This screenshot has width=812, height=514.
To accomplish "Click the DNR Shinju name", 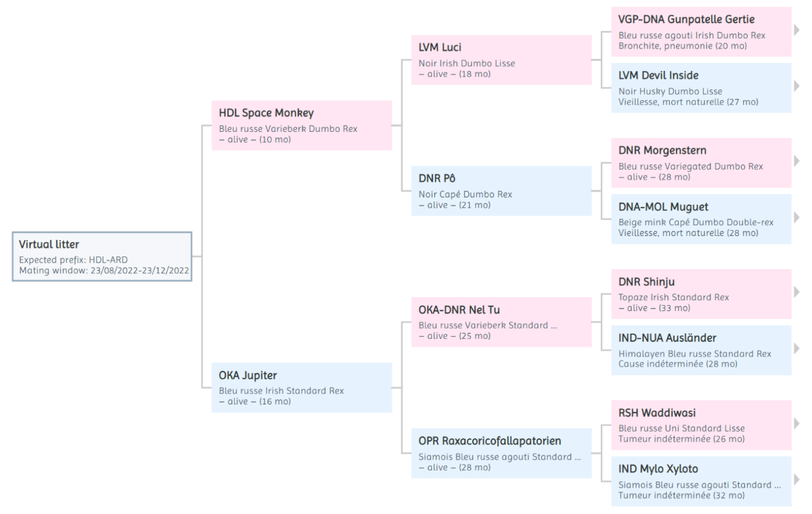I will click(x=646, y=281).
